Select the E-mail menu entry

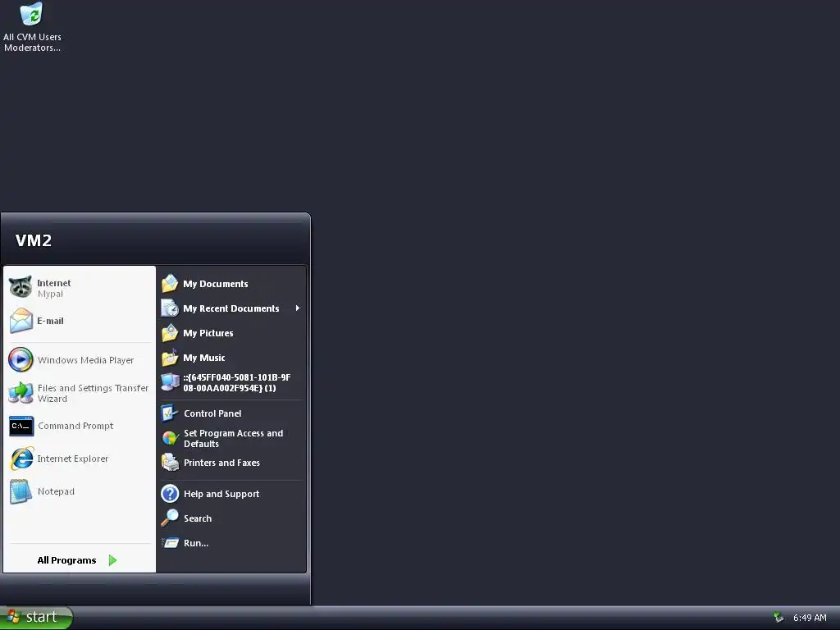(80, 321)
